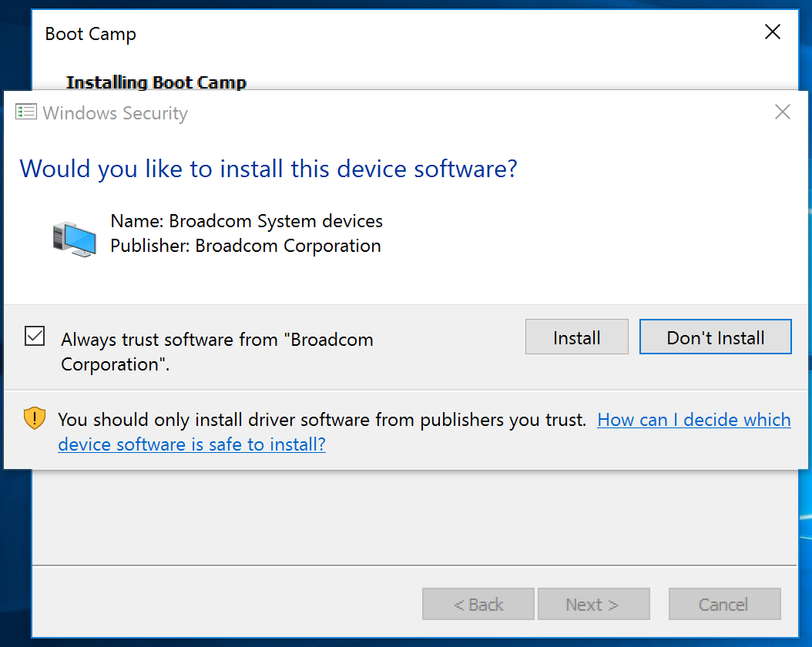
Task: Uncheck the always trust Broadcom checkbox
Action: [35, 337]
